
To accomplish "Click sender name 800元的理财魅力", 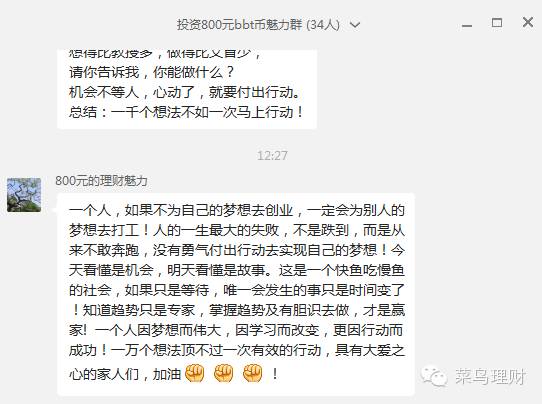I will click(x=101, y=181).
